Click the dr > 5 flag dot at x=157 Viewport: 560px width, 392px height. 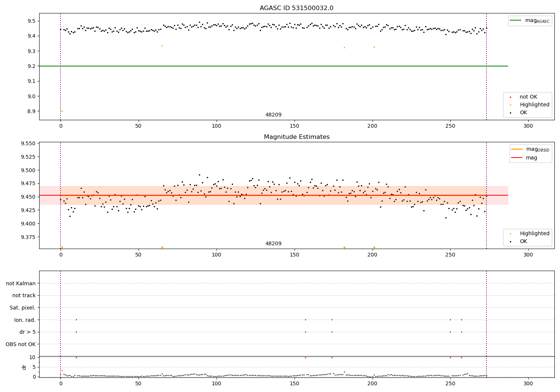pyautogui.click(x=305, y=332)
